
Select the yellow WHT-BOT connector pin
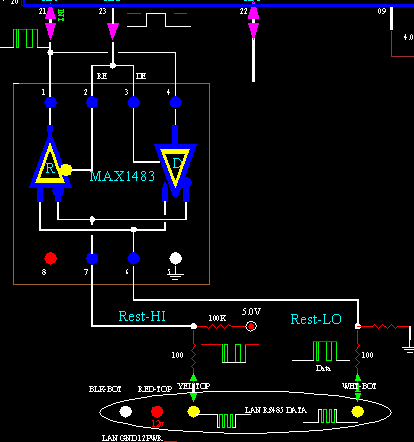click(x=358, y=411)
